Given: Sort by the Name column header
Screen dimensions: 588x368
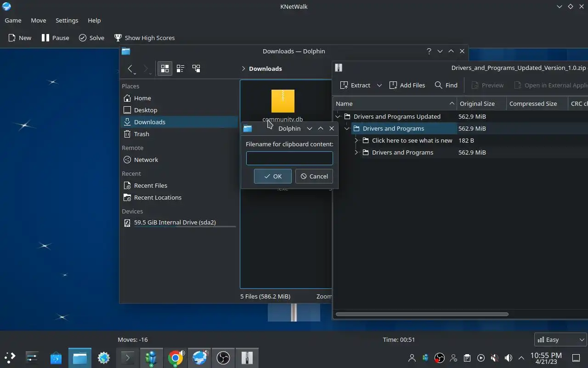Looking at the screenshot, I should pos(395,103).
